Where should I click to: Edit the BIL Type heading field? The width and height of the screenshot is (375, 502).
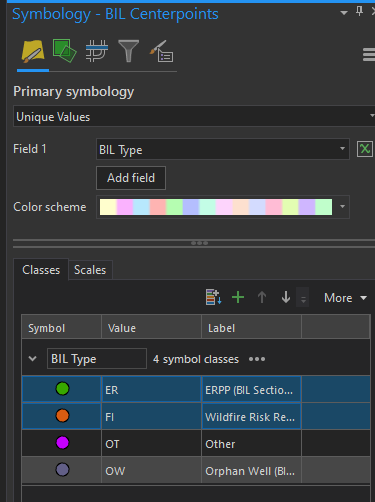coord(97,359)
